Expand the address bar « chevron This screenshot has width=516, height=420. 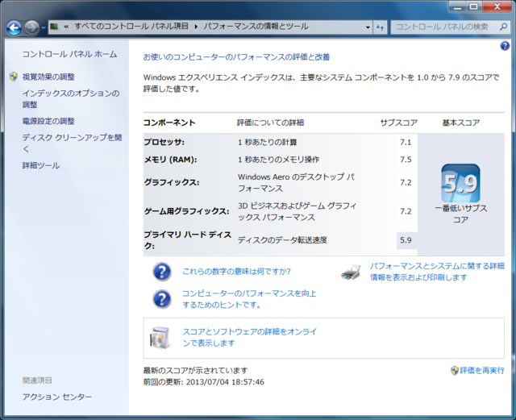click(x=66, y=27)
